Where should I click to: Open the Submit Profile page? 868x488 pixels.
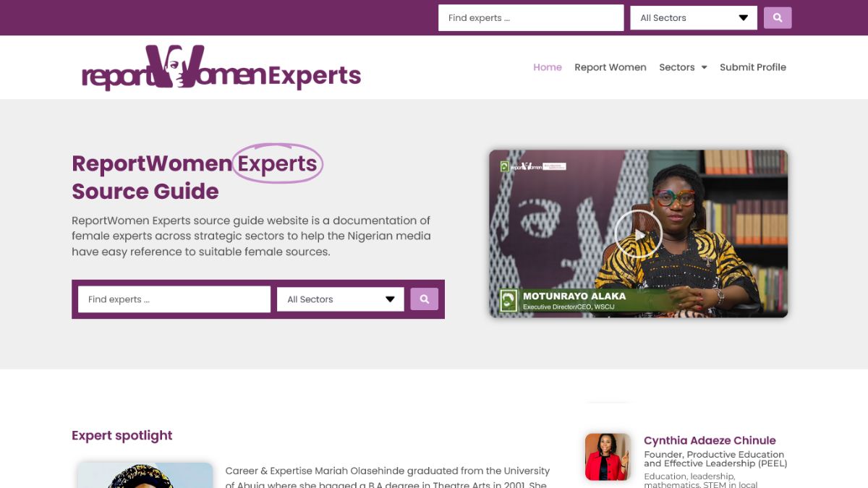tap(753, 67)
